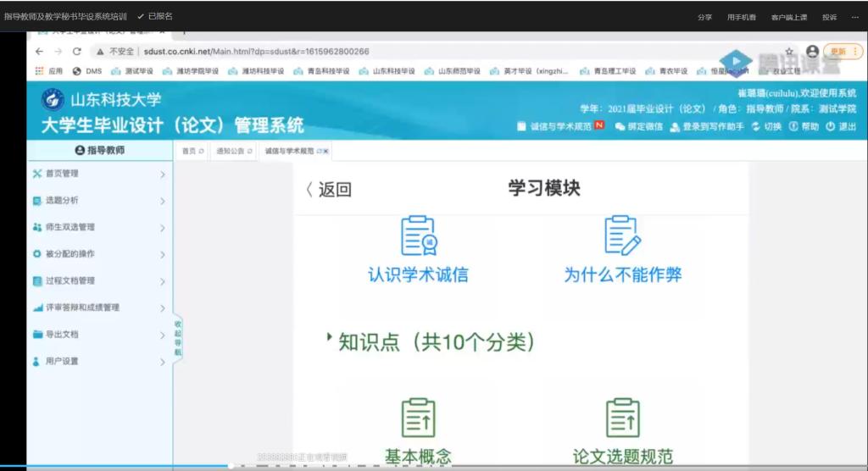Click the browser reload icon

tap(77, 52)
